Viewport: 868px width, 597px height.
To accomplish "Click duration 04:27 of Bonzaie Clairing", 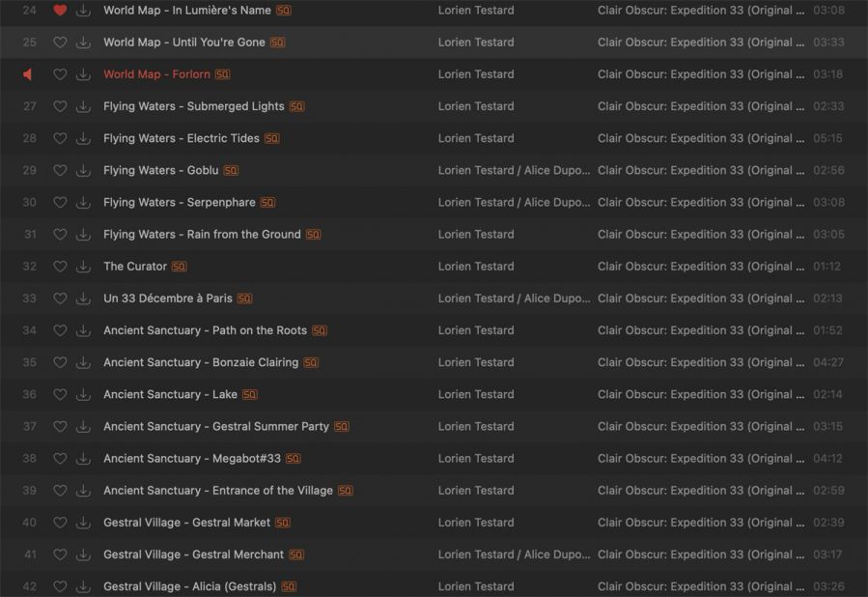I will click(828, 363).
